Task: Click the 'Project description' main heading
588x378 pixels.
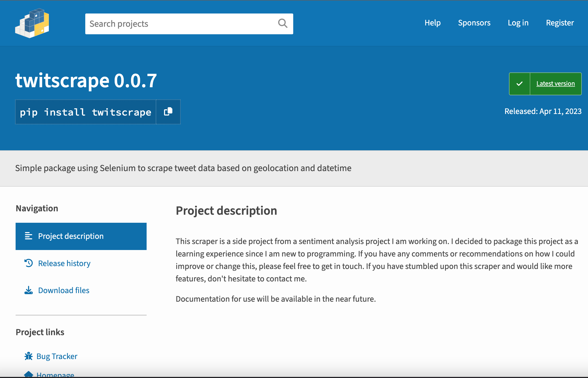Action: coord(226,211)
